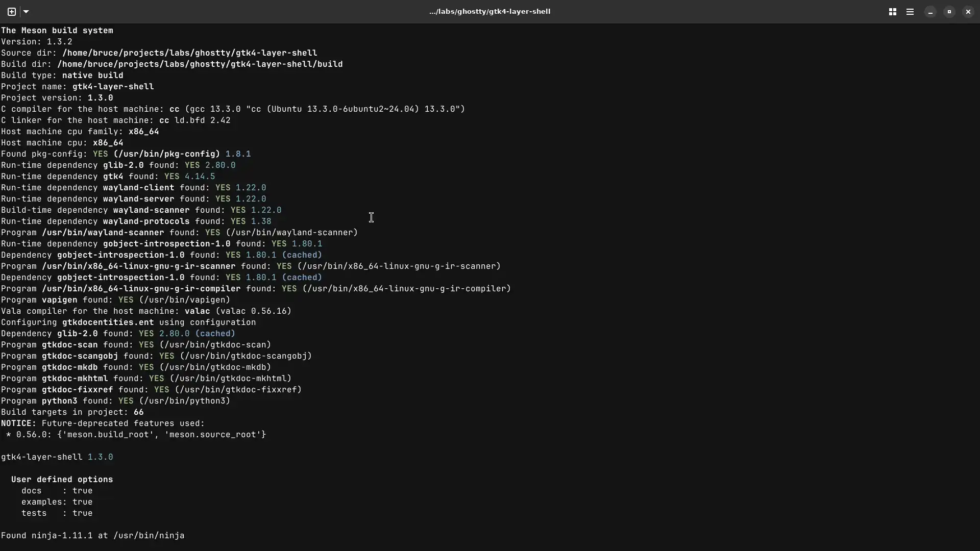The height and width of the screenshot is (551, 980).
Task: Click the title bar path gtk4-layer-shell
Action: 489,11
